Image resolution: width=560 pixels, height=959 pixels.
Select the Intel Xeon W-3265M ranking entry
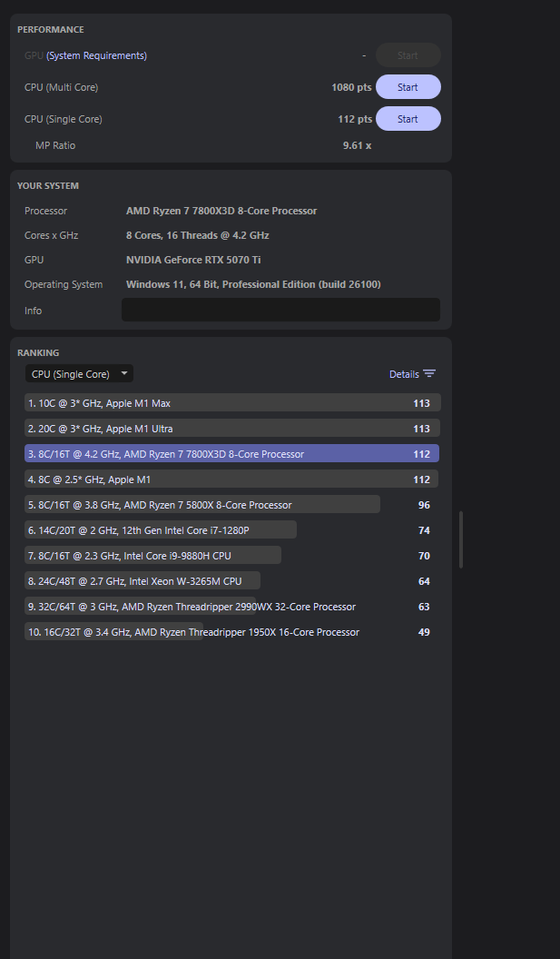coord(142,581)
